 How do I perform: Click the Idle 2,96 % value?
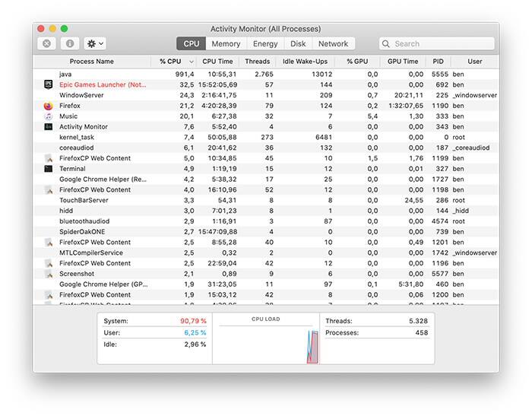pyautogui.click(x=195, y=345)
